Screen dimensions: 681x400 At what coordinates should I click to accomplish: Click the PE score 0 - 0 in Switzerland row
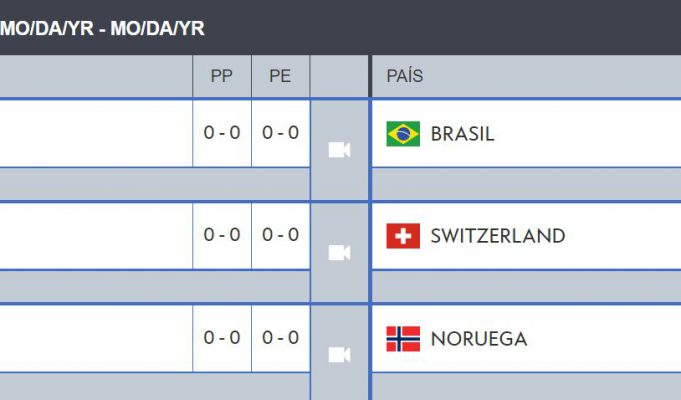[281, 235]
